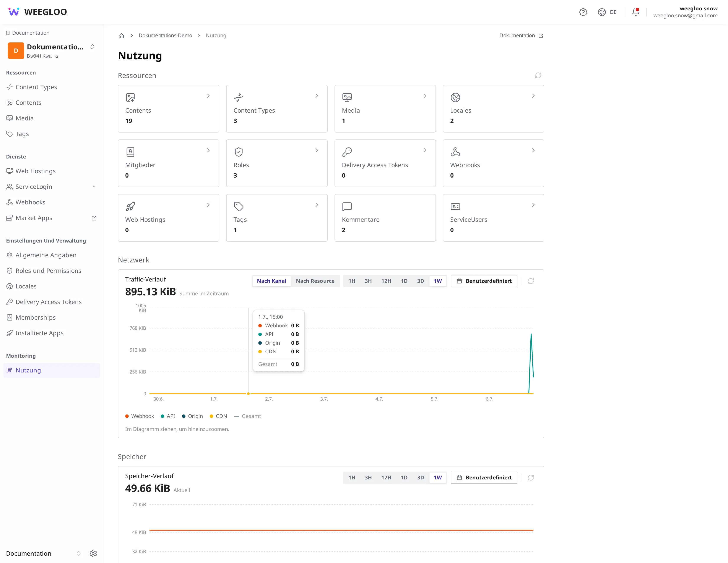Open the Dokumentation external link
Screen dimensions: 728x563
521,36
